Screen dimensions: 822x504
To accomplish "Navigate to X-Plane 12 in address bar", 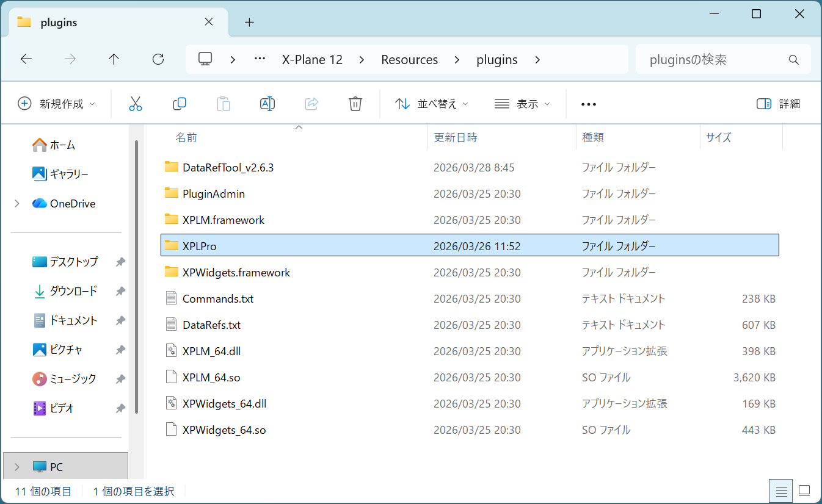I will (312, 60).
